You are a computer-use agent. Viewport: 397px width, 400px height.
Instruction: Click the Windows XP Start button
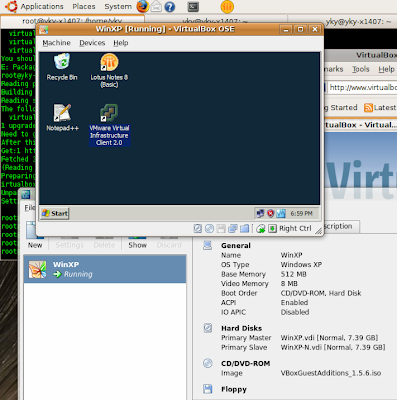coord(55,213)
